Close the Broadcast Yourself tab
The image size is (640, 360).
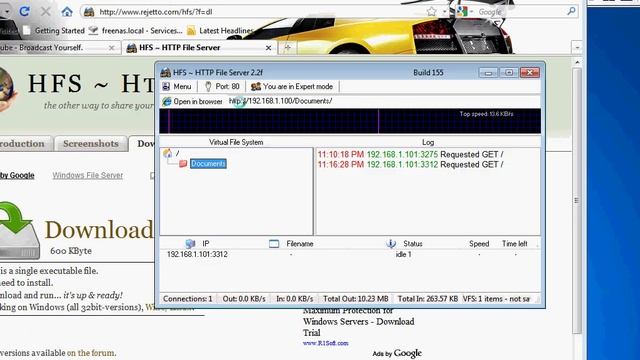111,48
